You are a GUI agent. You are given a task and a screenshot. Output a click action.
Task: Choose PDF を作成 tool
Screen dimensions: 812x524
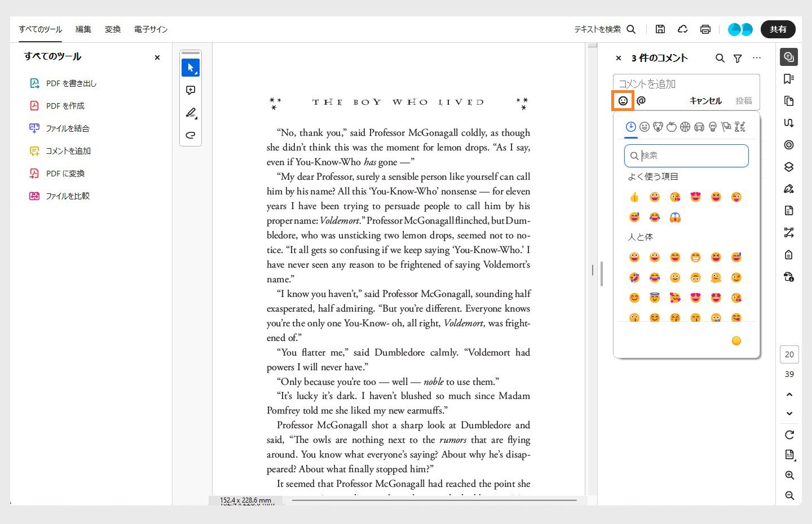[x=57, y=106]
